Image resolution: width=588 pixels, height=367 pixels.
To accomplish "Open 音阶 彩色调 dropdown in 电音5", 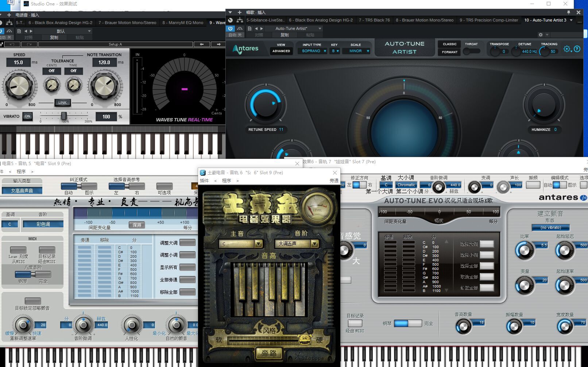I will point(43,224).
